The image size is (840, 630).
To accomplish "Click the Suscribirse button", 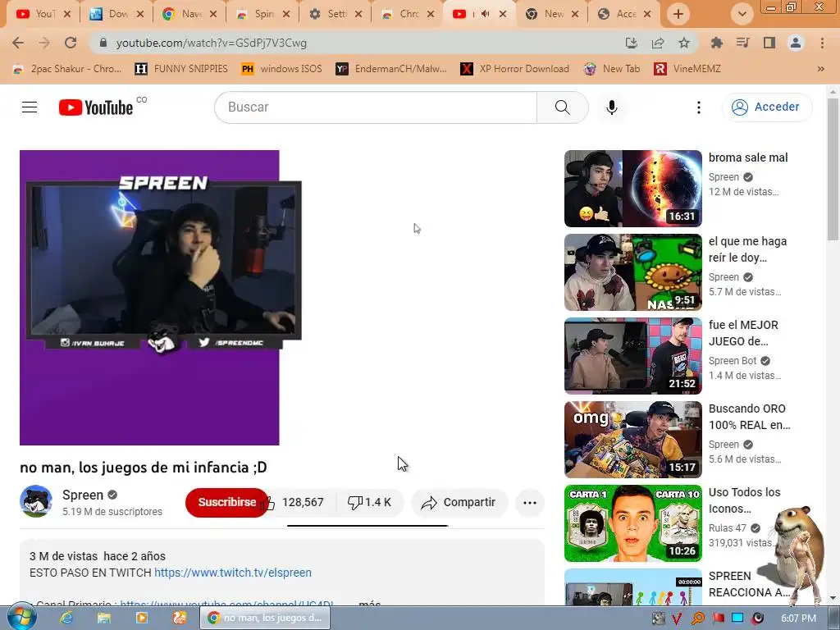I will point(227,503).
